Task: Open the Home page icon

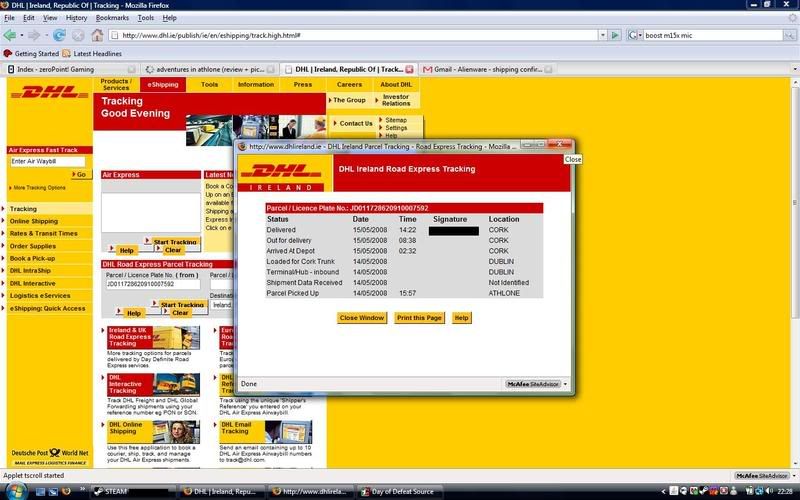Action: click(97, 35)
